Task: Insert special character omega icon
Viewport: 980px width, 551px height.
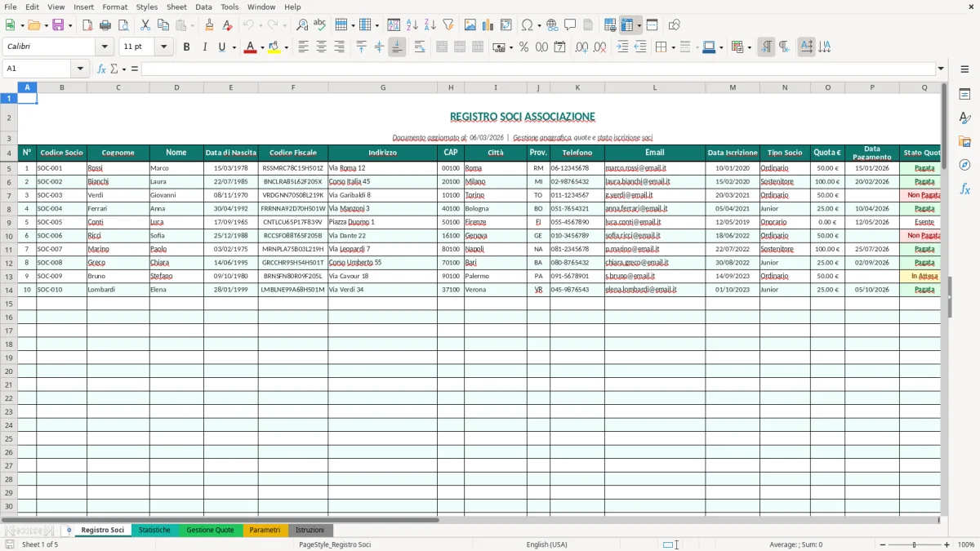Action: click(527, 25)
